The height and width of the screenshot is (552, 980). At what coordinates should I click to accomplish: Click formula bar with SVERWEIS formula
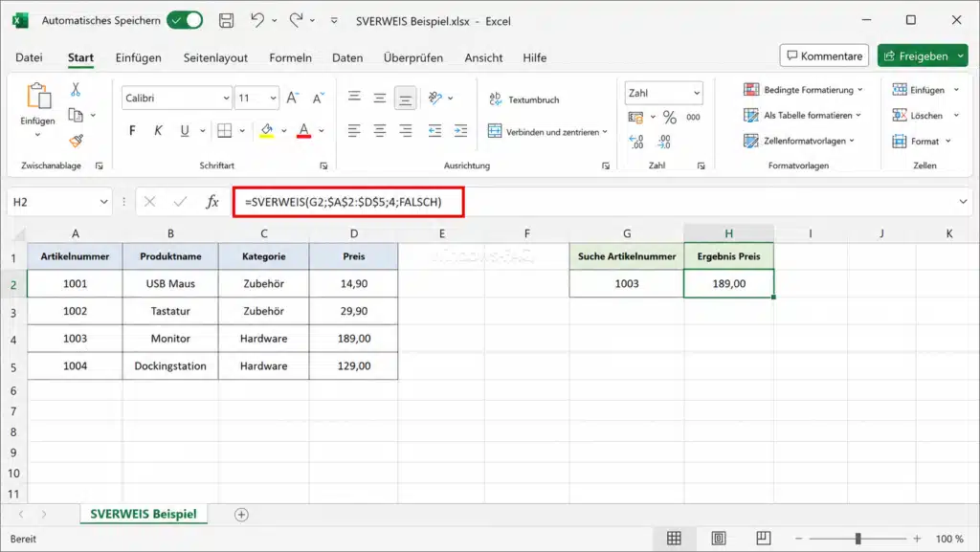click(348, 202)
